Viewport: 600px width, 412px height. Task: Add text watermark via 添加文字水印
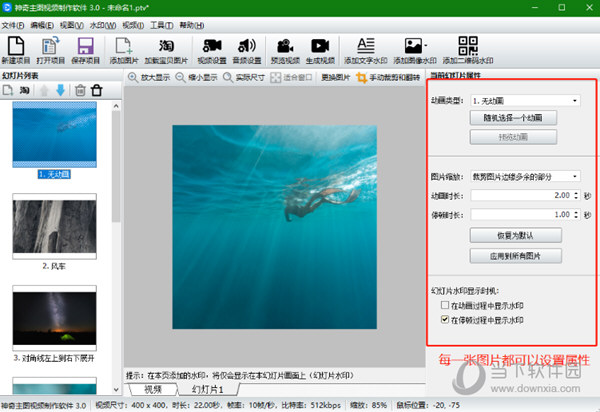[365, 50]
